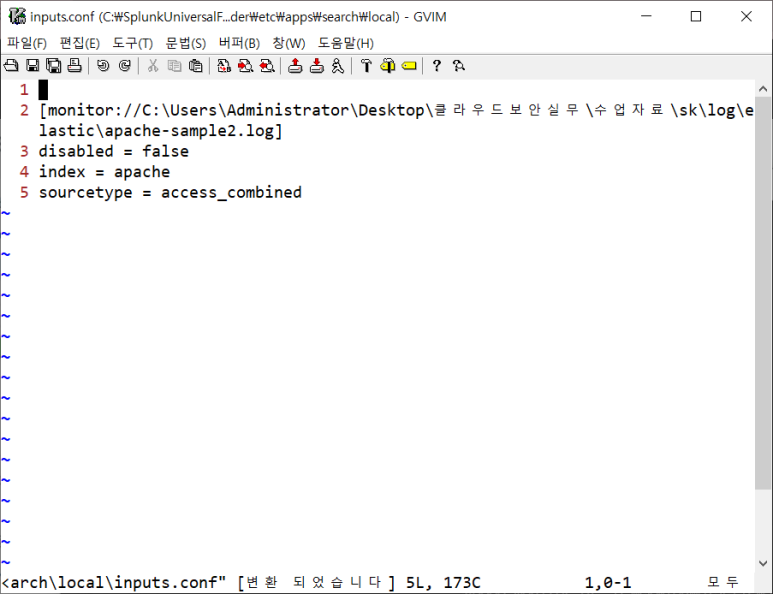Viewport: 773px width, 594px height.
Task: Click the Build tags icon
Action: (x=387, y=66)
